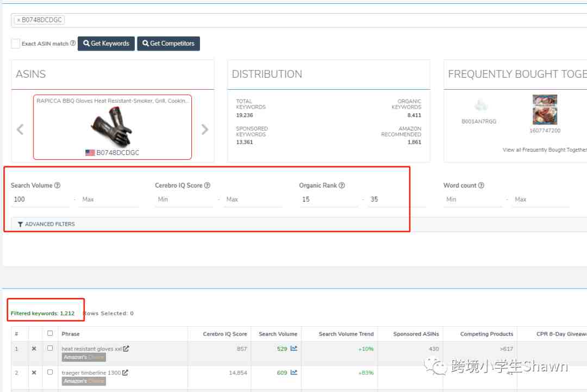The height and width of the screenshot is (392, 587).
Task: Click the Search Volume Max field
Action: [110, 200]
